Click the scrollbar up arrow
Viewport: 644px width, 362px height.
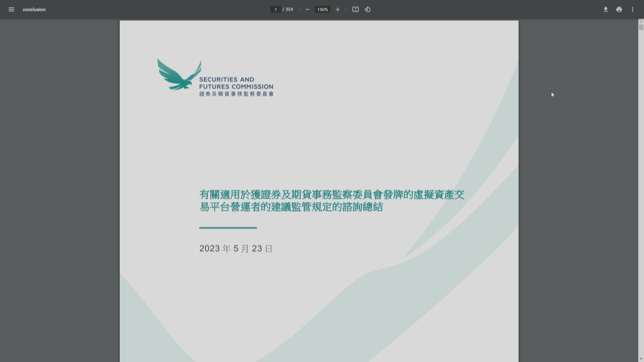641,22
